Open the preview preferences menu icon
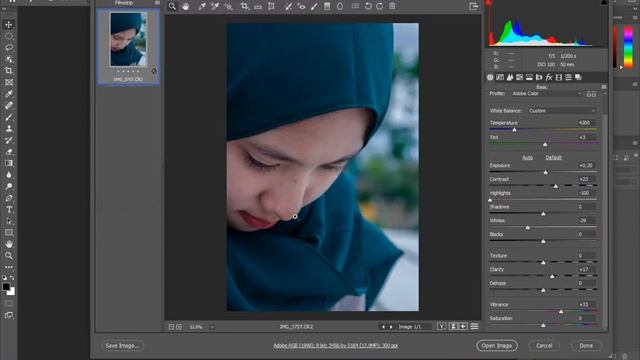 [474, 326]
